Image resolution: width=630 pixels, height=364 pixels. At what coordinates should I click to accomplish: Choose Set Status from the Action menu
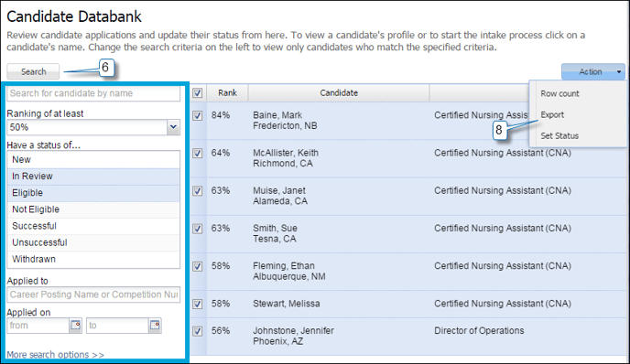[559, 135]
